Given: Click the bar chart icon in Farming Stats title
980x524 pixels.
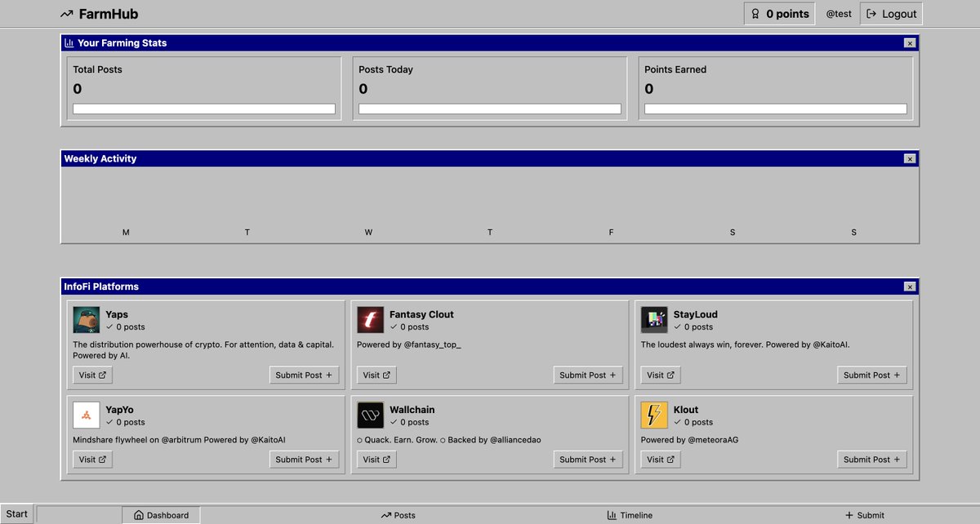Looking at the screenshot, I should point(69,42).
